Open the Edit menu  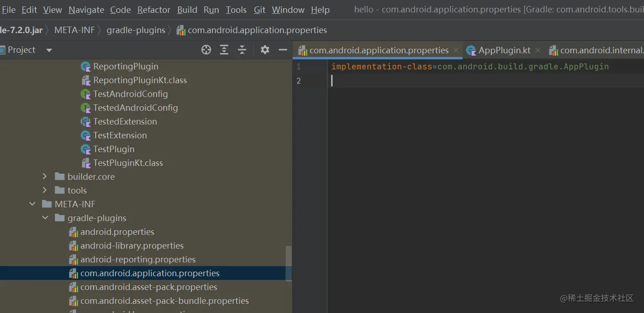(29, 10)
